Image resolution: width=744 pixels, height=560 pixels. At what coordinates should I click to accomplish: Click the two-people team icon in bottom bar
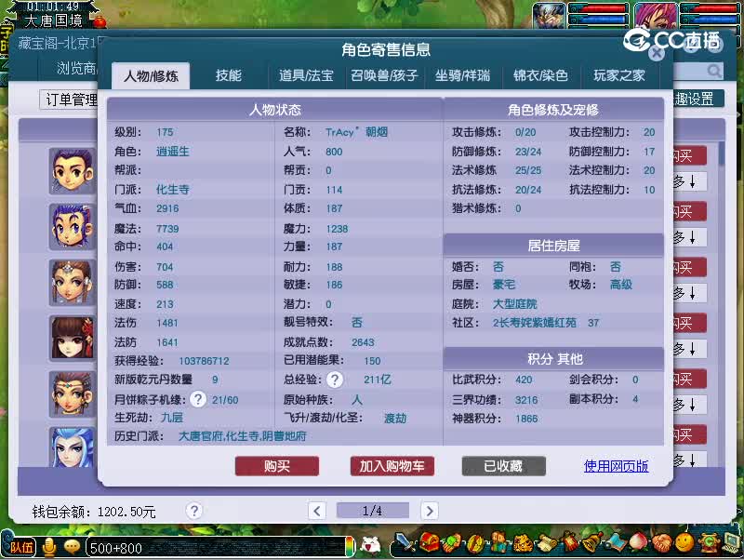(x=498, y=543)
